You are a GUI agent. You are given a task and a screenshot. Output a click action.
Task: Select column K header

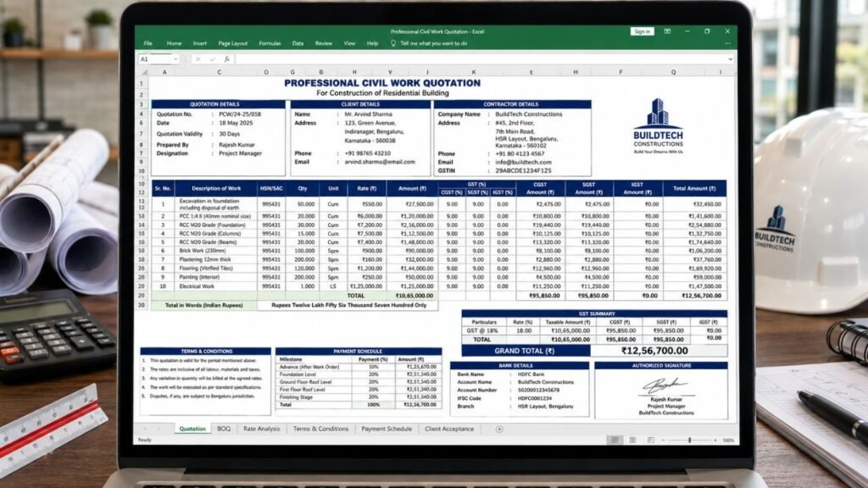(473, 72)
